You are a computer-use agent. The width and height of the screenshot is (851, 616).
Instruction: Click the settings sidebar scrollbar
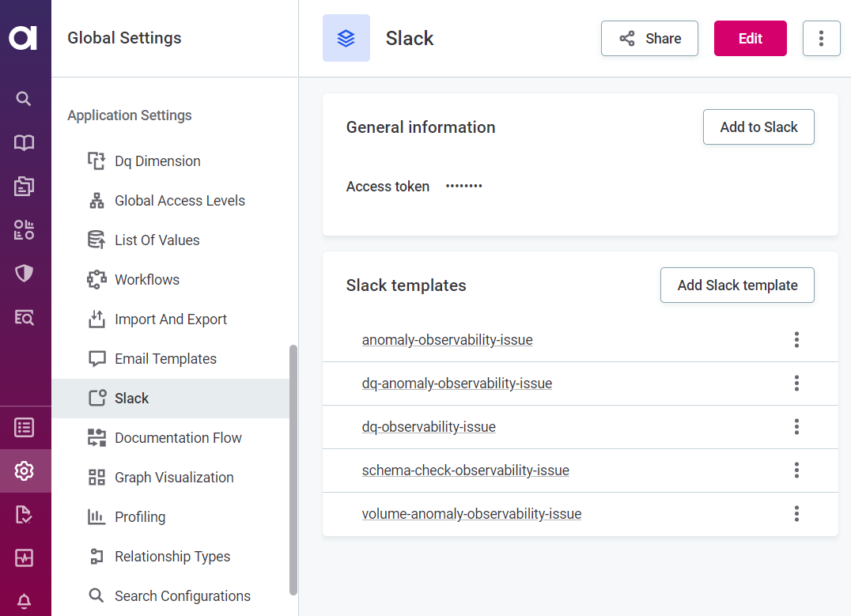click(x=293, y=469)
